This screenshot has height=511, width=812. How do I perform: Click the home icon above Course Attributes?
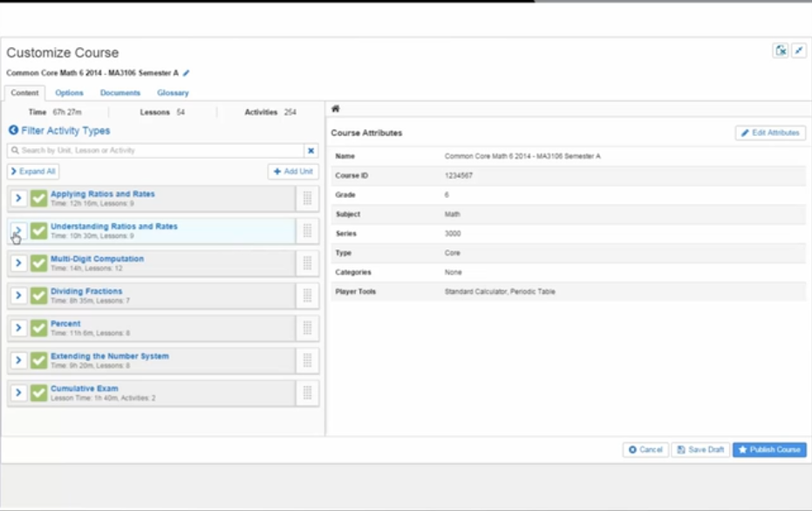coord(337,108)
